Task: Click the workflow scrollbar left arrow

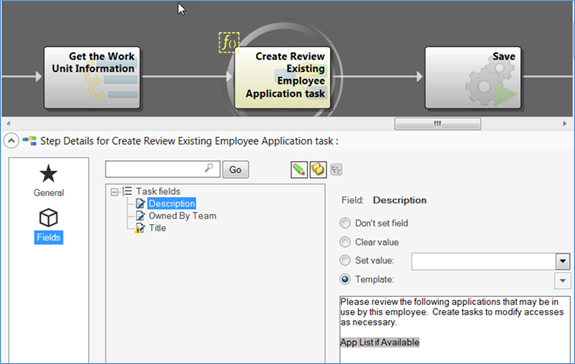Action: (8, 124)
